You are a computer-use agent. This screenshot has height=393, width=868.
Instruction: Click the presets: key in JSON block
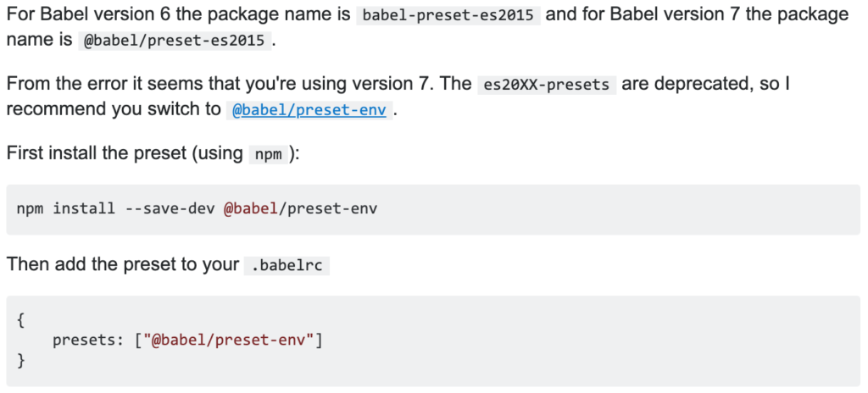click(x=88, y=340)
